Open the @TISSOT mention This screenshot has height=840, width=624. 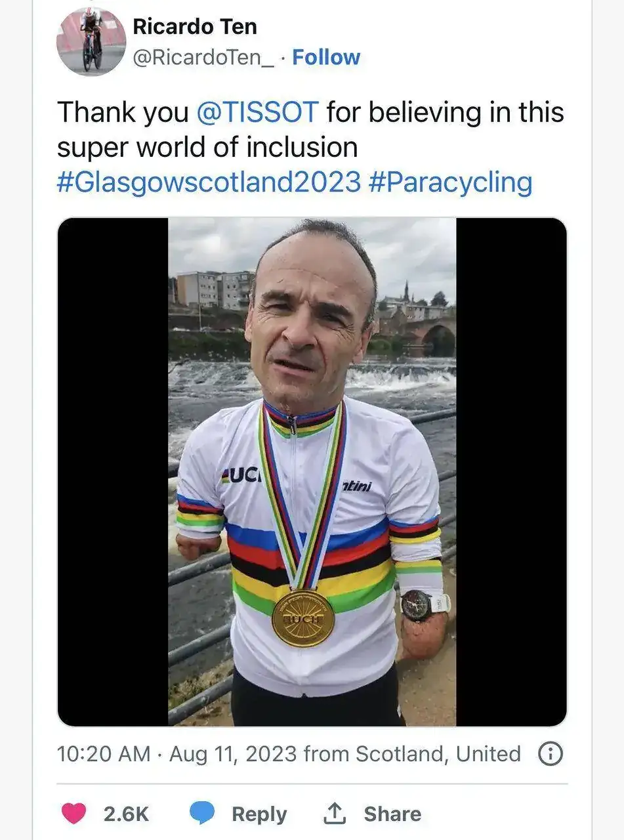click(257, 112)
